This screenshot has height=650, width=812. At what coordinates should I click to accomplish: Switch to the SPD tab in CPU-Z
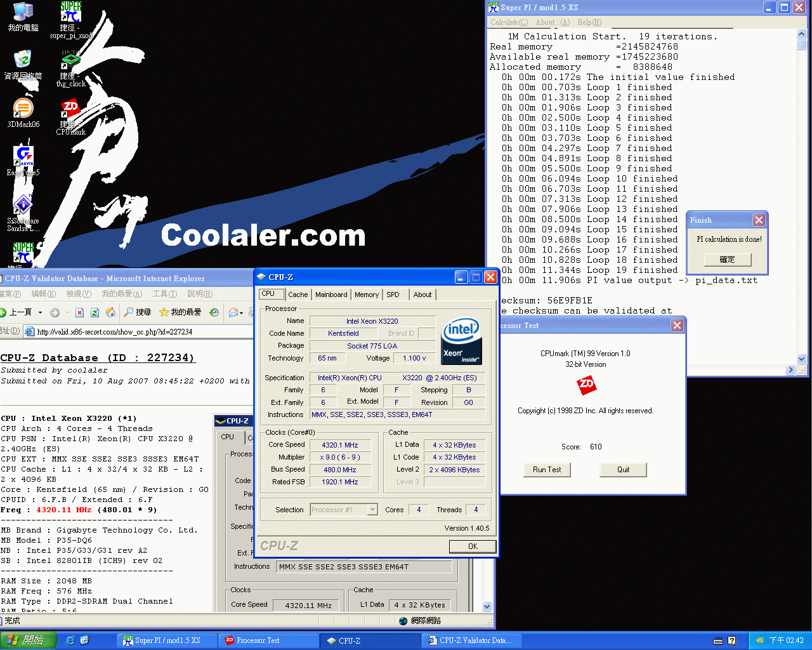click(x=393, y=295)
